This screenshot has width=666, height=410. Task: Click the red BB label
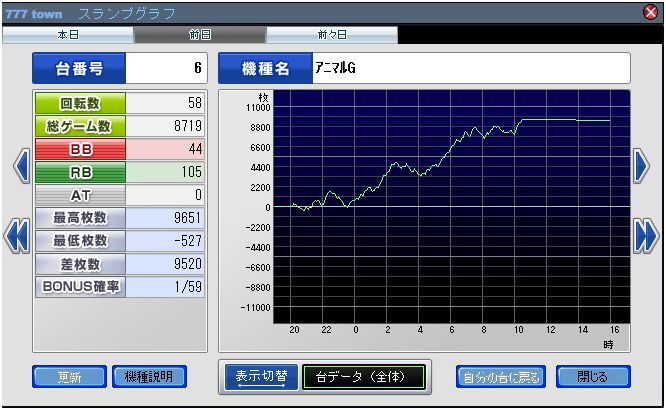coord(80,149)
